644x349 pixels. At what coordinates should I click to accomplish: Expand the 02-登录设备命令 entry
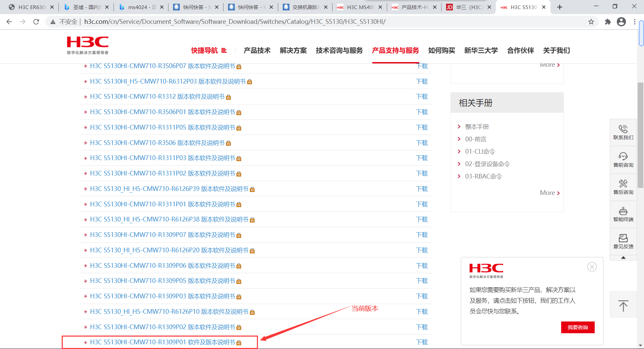[487, 164]
